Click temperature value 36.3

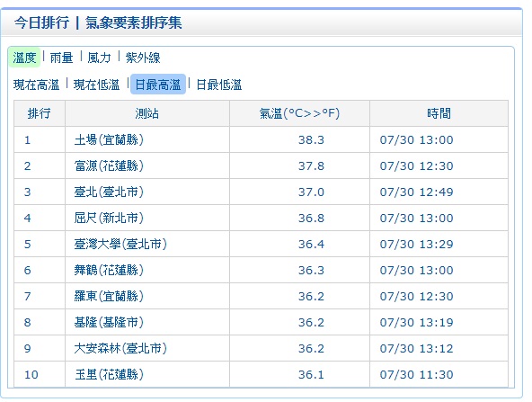coord(311,271)
